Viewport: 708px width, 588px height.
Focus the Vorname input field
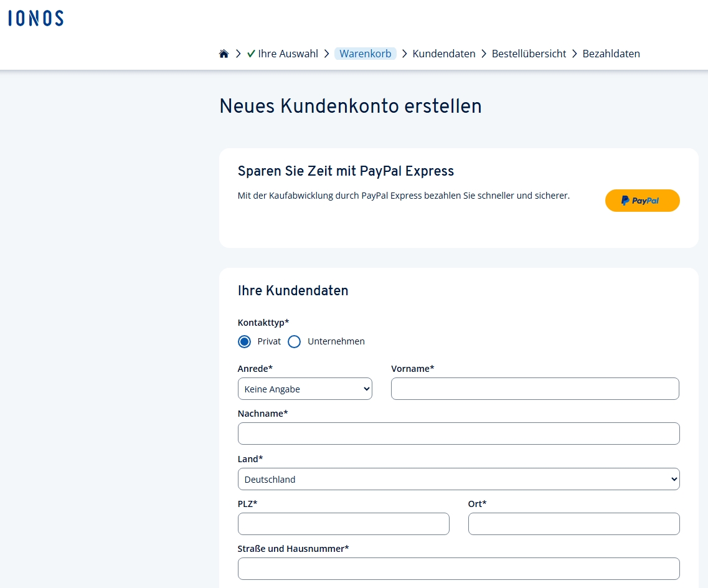[x=535, y=389]
